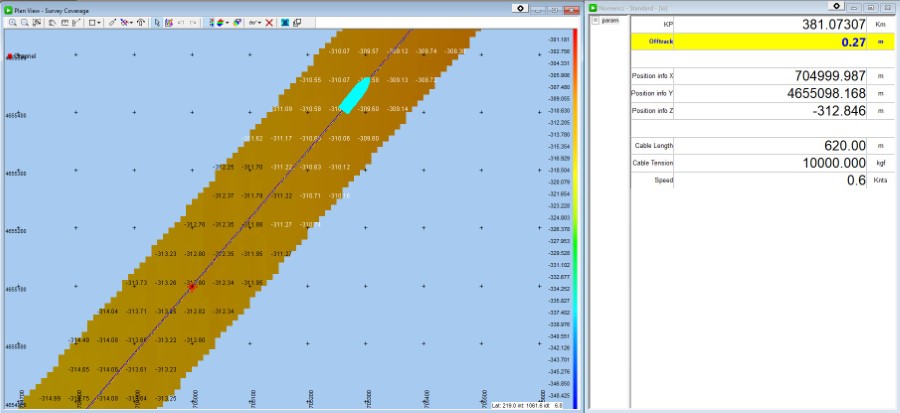Click the toolbar icon left of red X
The image size is (900, 413).
click(251, 23)
